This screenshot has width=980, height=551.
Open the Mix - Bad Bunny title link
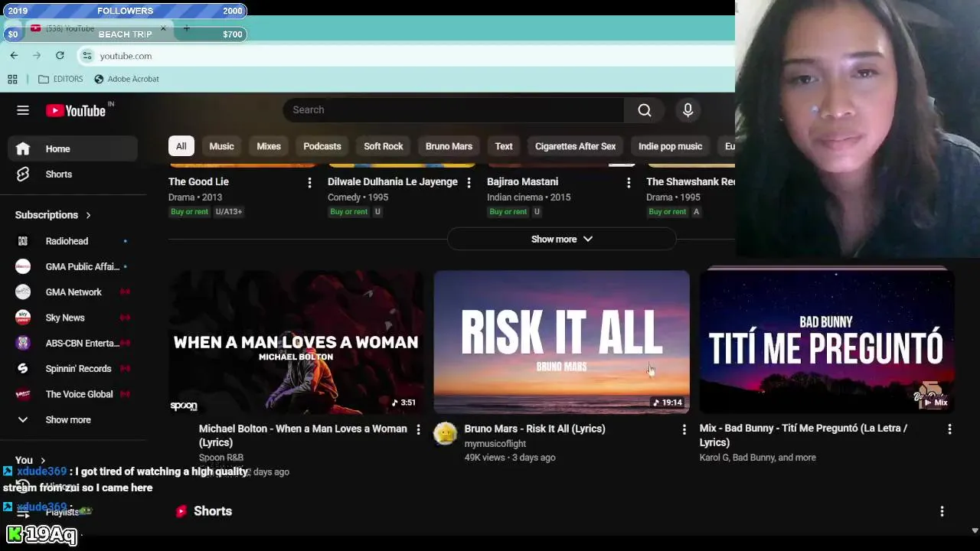coord(803,435)
